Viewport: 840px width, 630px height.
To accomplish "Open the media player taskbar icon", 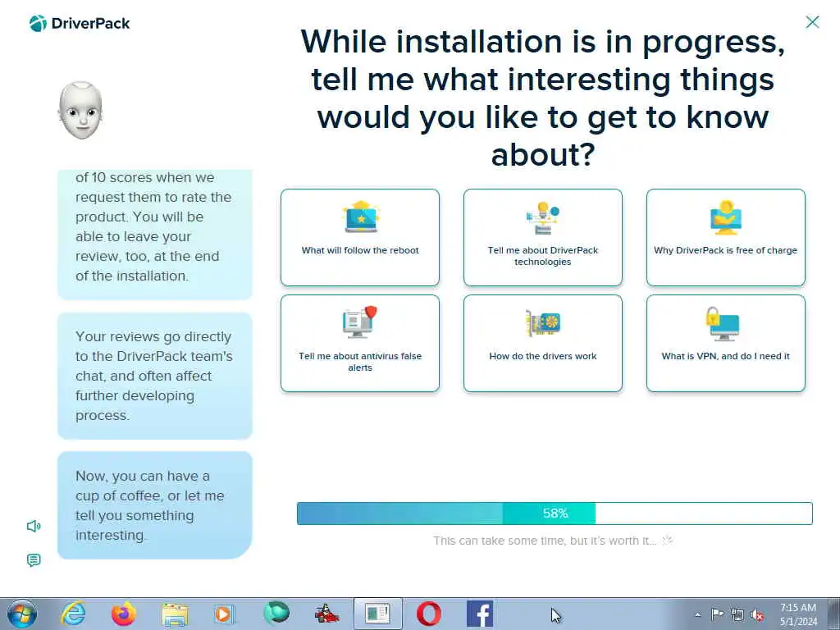I will click(x=224, y=614).
